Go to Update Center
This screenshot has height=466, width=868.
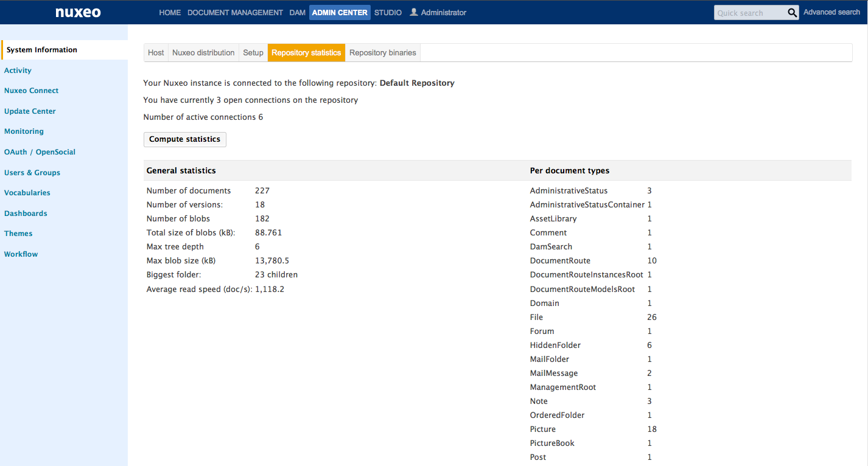(30, 111)
